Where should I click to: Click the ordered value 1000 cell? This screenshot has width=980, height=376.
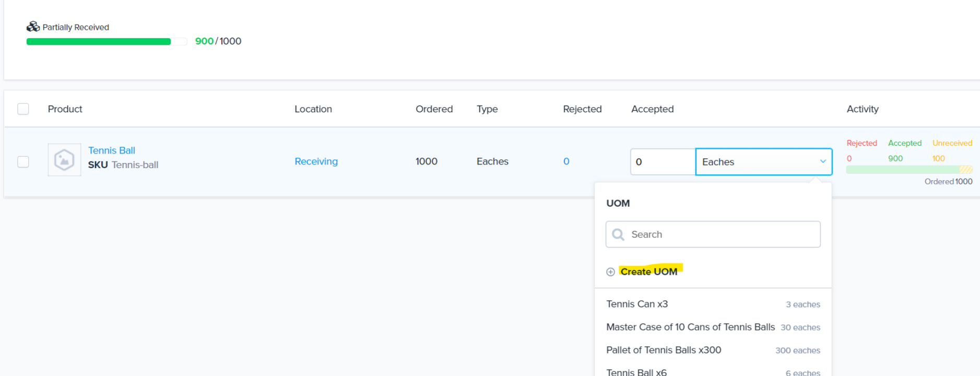[x=427, y=162]
